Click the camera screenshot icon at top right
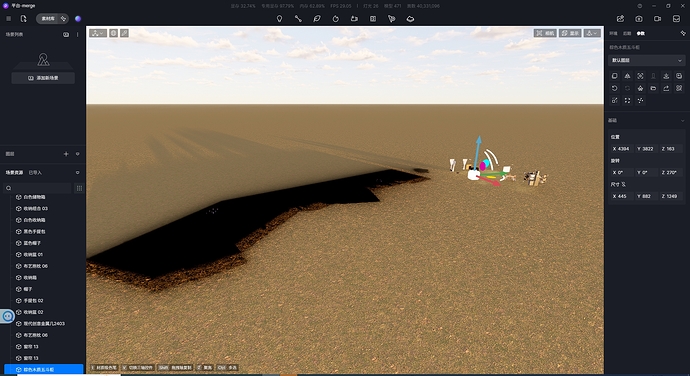The width and height of the screenshot is (690, 376). tap(639, 18)
